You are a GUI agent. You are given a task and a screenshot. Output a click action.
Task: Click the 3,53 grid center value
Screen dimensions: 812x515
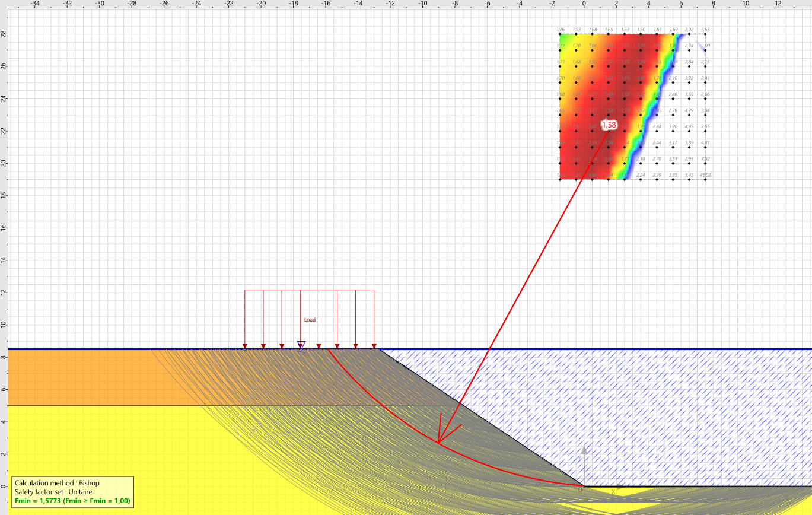[x=705, y=30]
